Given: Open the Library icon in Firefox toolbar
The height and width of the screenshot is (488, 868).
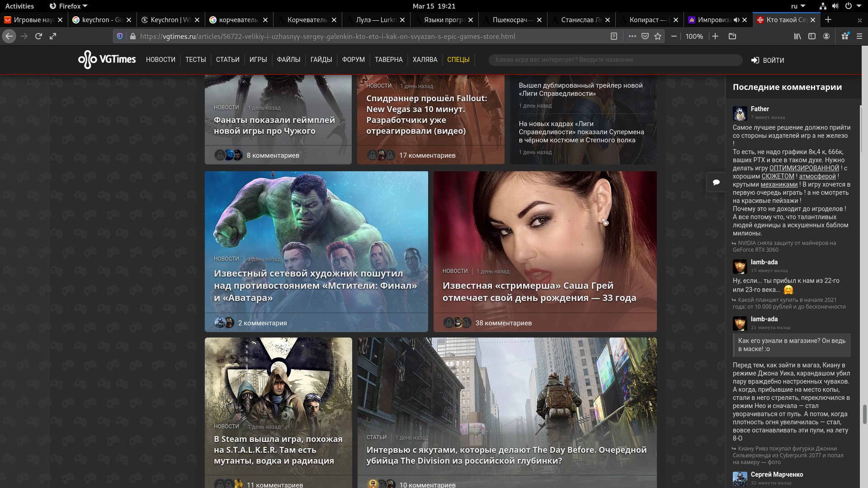Looking at the screenshot, I should (797, 36).
